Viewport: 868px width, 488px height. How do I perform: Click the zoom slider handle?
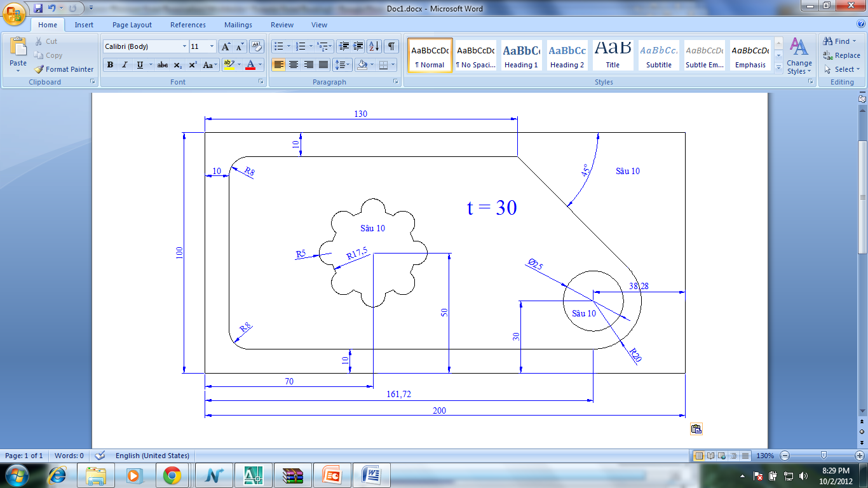824,456
